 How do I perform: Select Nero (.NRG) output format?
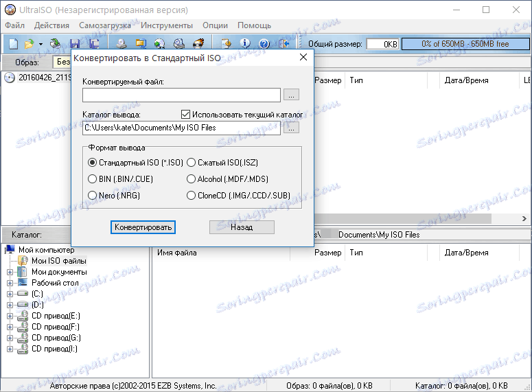92,196
